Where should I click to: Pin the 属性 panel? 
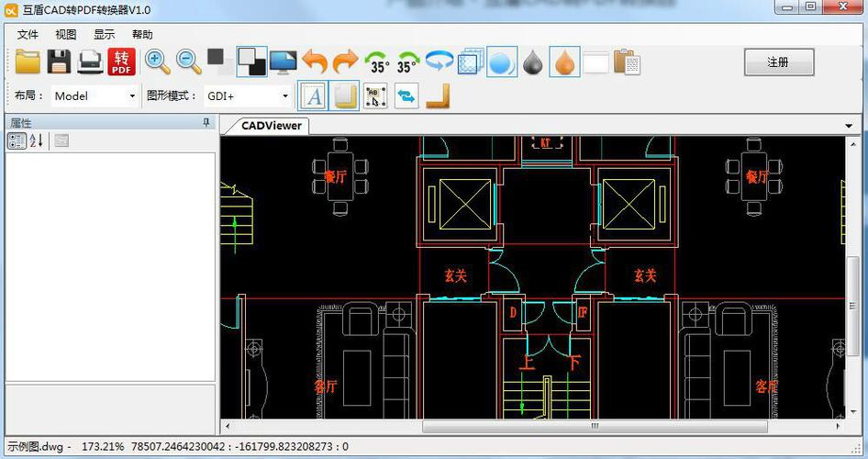point(206,122)
